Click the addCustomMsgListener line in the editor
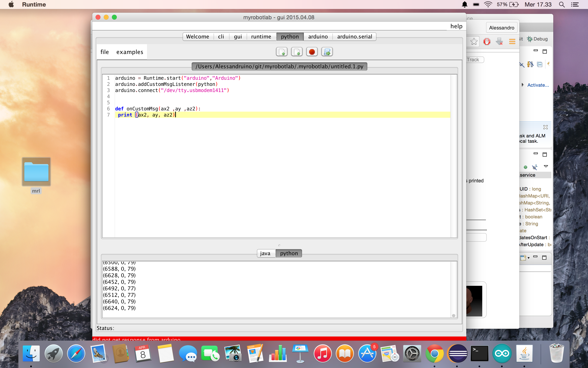 point(166,84)
